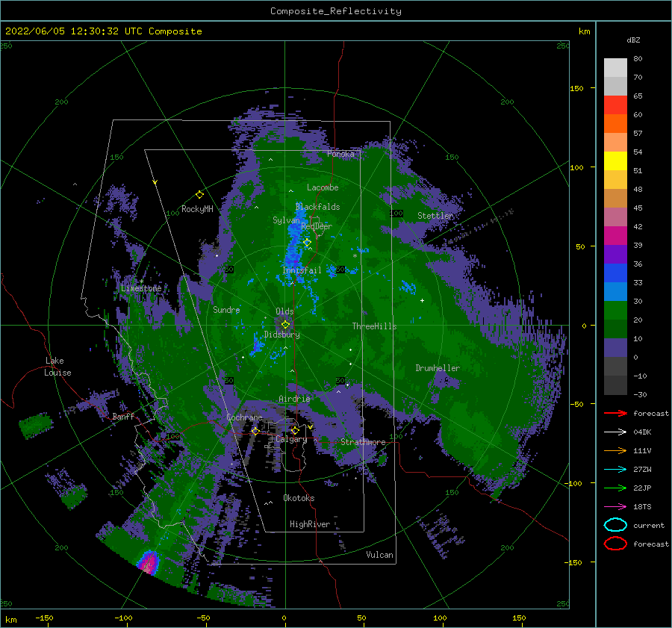The image size is (672, 628).
Task: Click the Blackfalds city label
Action: (x=317, y=207)
